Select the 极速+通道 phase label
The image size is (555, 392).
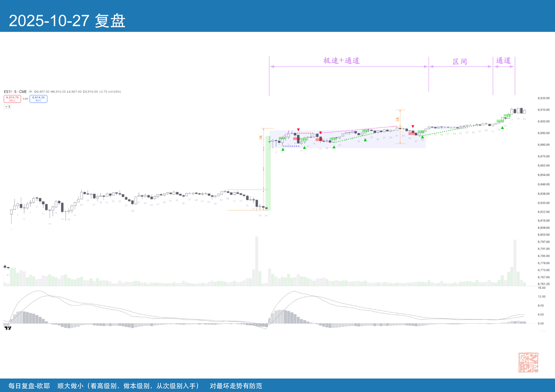tap(341, 61)
